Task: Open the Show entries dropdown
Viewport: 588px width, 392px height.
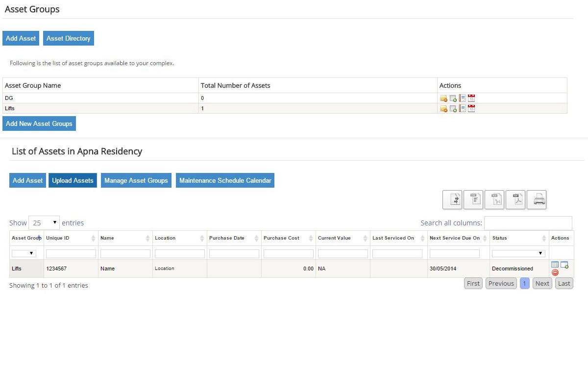Action: click(x=44, y=222)
